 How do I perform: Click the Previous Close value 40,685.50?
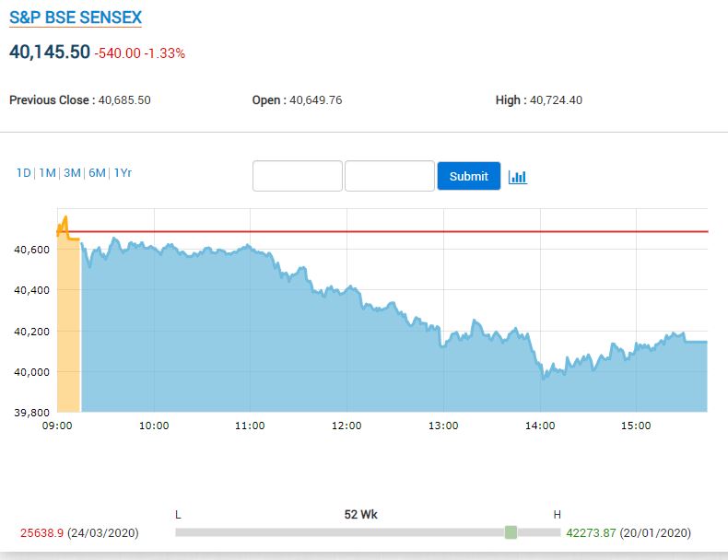[x=123, y=100]
